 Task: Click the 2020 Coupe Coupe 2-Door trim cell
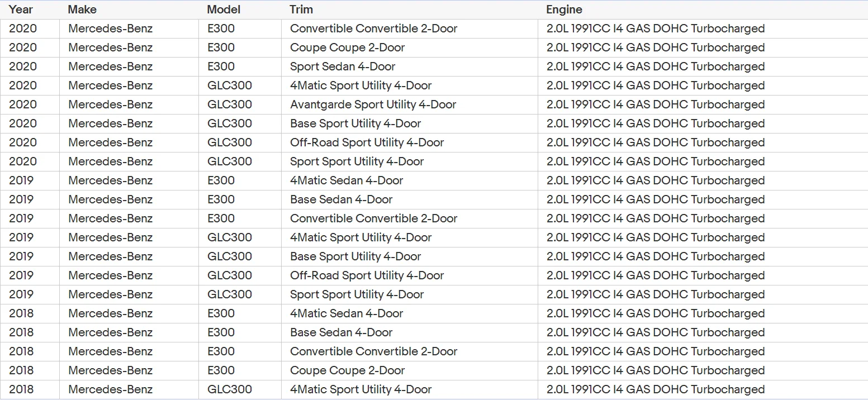[347, 47]
